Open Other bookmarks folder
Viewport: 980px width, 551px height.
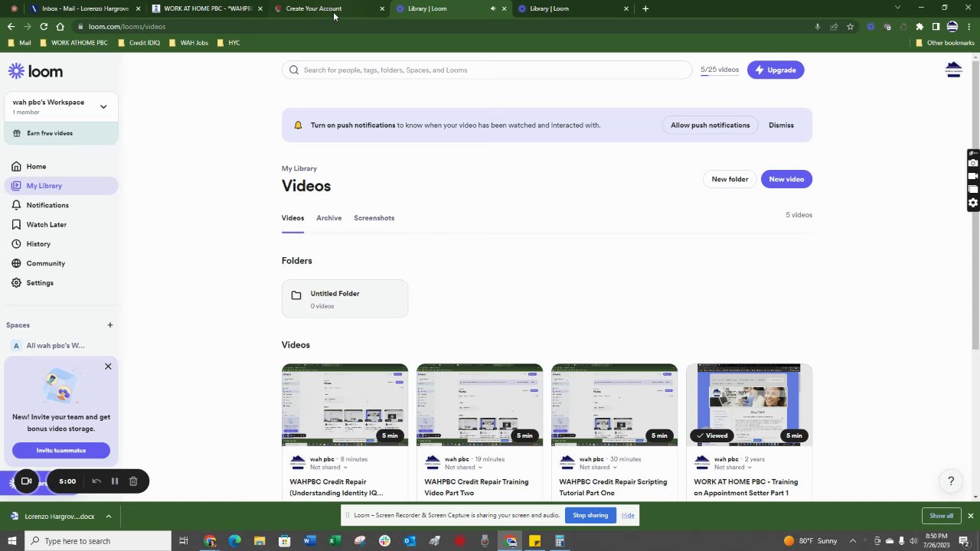(945, 43)
